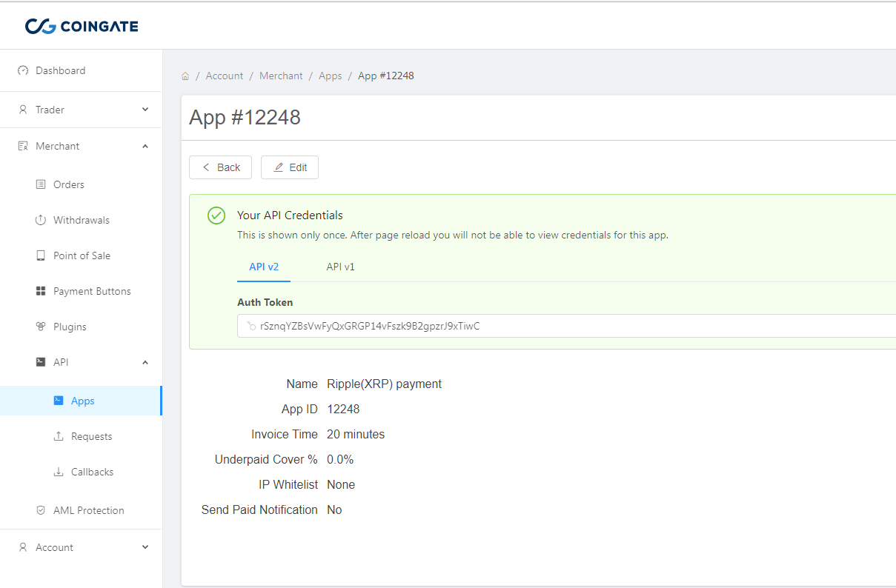Viewport: 896px width, 588px height.
Task: Click the Callbacks download icon
Action: [x=59, y=472]
